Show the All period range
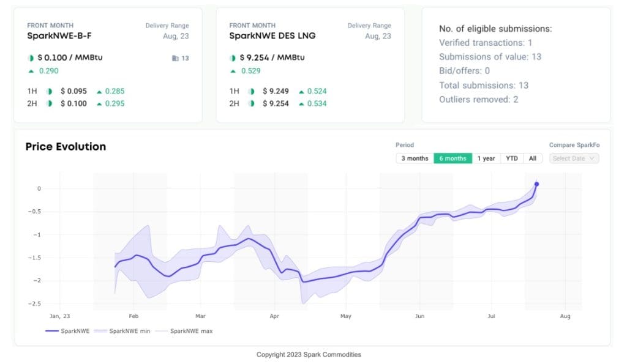Viewport: 627px width, 364px height. pyautogui.click(x=533, y=158)
